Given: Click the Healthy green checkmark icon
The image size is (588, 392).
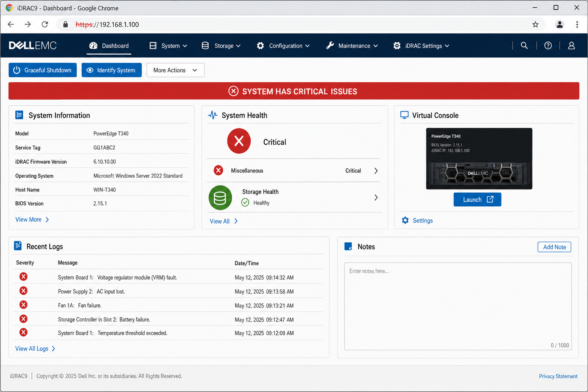Looking at the screenshot, I should point(245,203).
